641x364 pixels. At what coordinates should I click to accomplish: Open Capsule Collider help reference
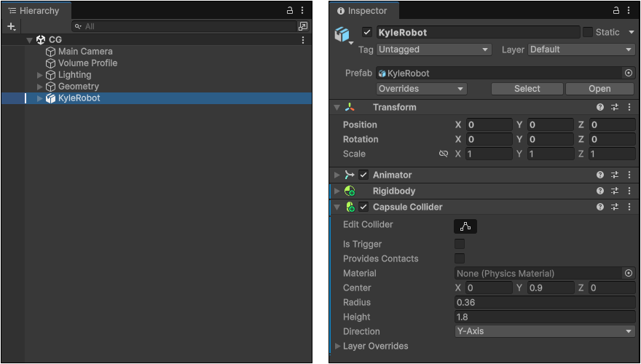(x=599, y=207)
